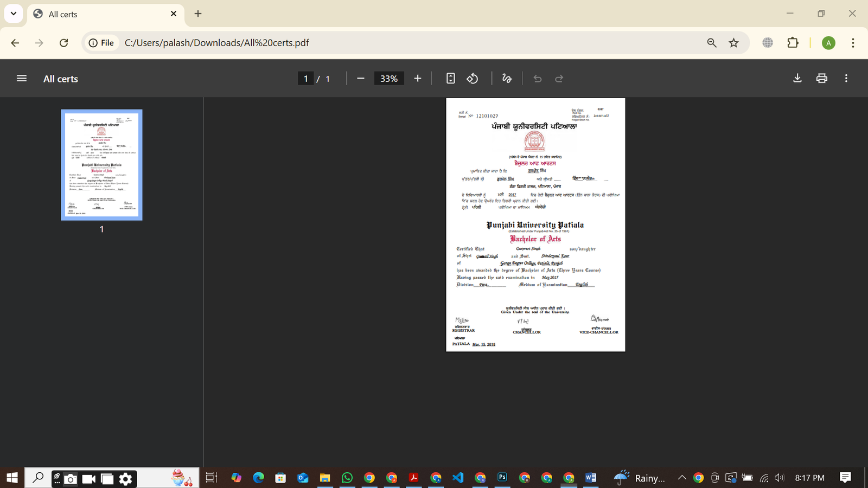Click the browser forward arrow
Screen dimensions: 868x488
[39, 43]
